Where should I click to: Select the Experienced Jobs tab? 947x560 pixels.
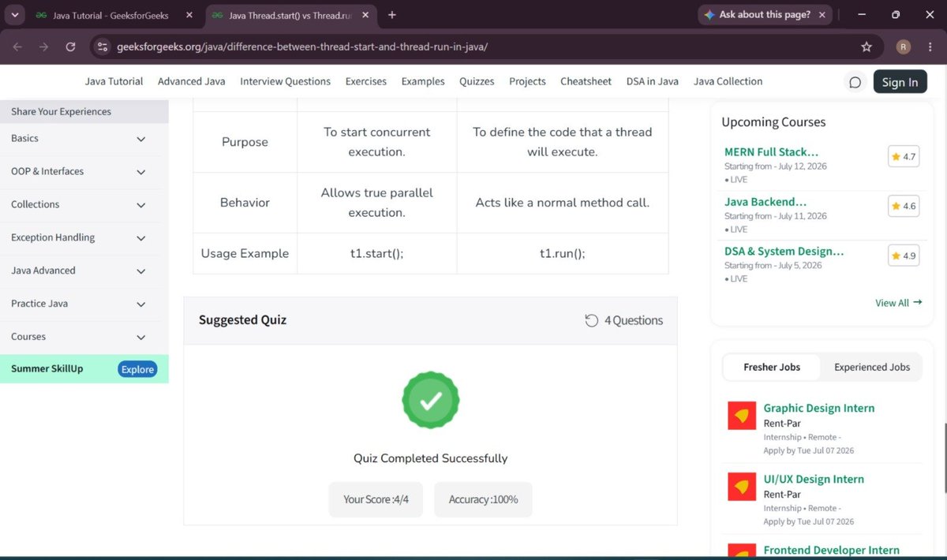click(872, 367)
